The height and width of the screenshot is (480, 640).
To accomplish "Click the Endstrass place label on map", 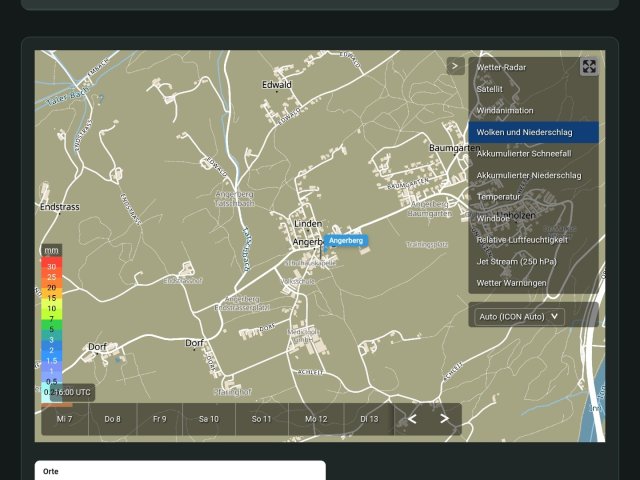I will [x=60, y=207].
